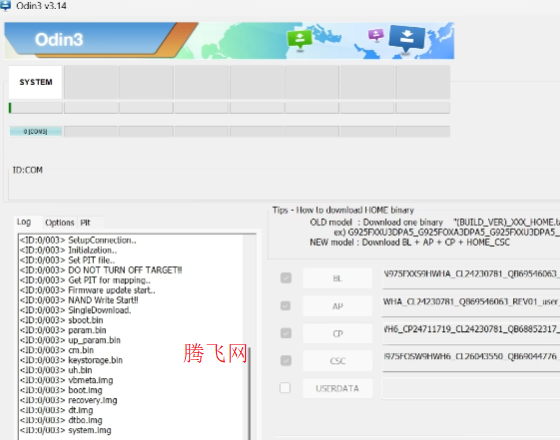Image resolution: width=560 pixels, height=440 pixels.
Task: Click the progress bar under SYSTEM
Action: [36, 108]
